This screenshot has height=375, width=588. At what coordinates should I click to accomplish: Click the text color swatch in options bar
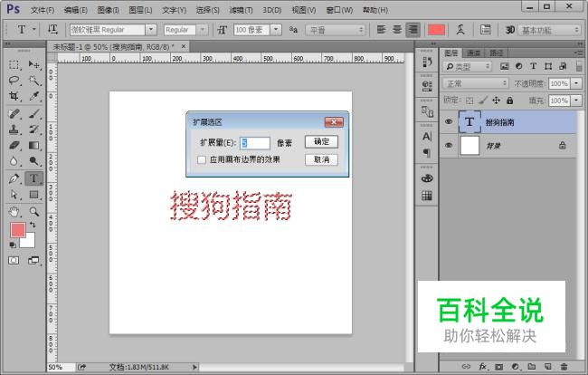click(x=437, y=30)
